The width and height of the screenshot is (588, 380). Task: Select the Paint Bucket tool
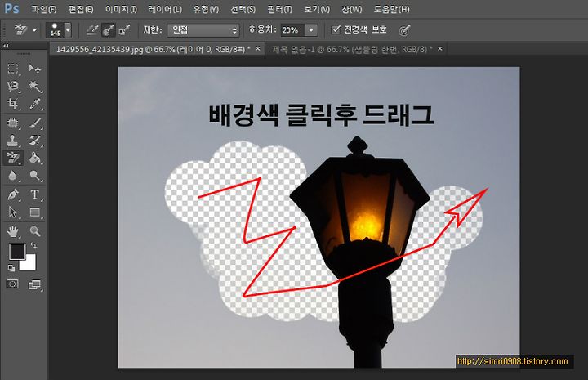(35, 158)
